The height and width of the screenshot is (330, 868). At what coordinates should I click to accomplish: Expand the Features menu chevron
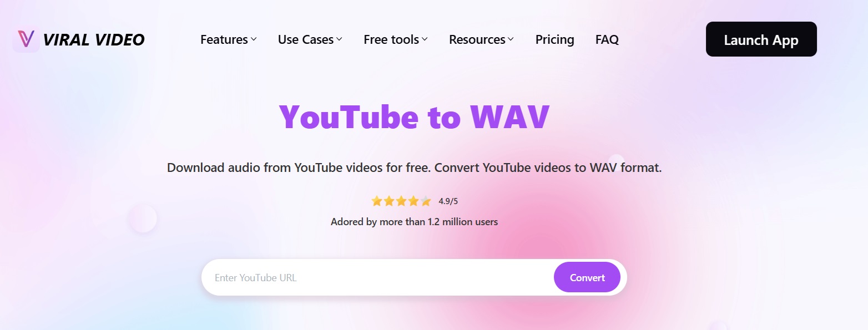[254, 39]
